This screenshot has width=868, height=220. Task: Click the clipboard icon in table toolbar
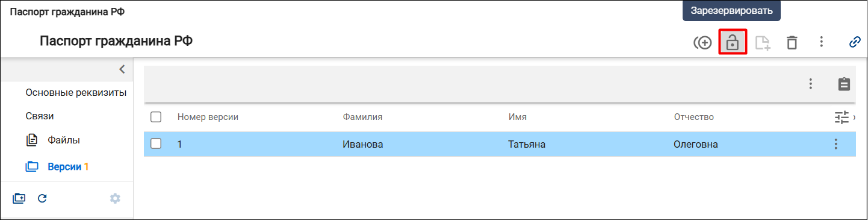point(845,84)
